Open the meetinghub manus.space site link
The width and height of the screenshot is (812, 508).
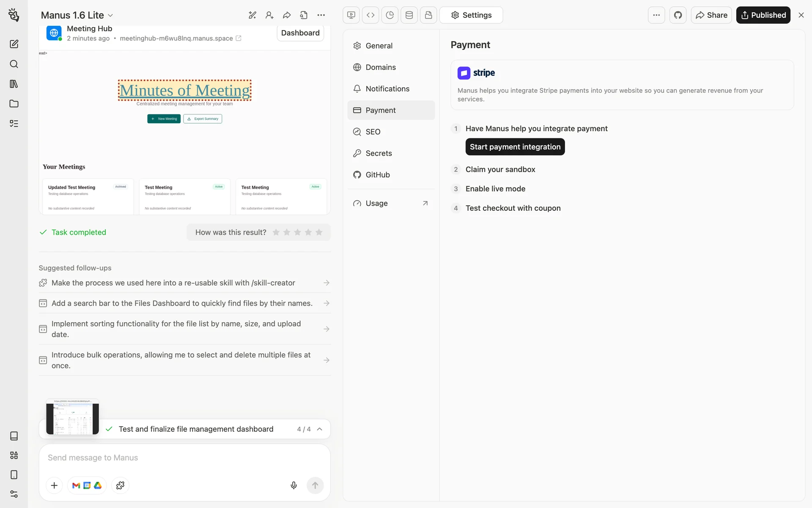(x=176, y=39)
